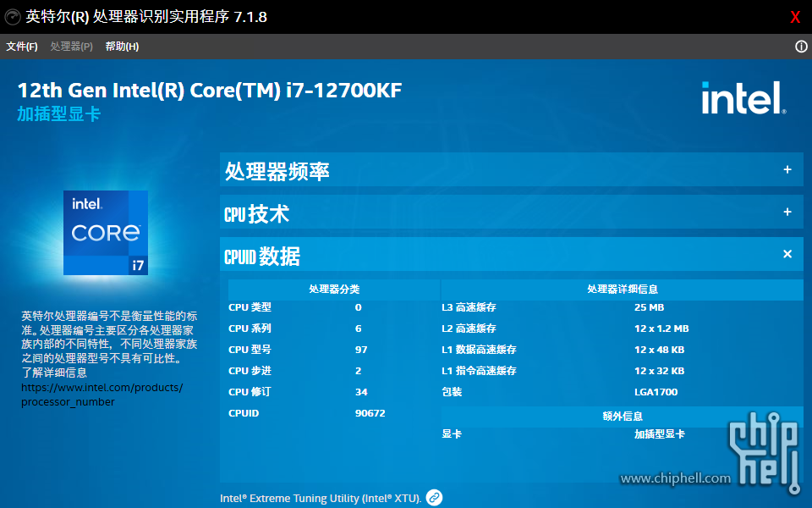Image resolution: width=812 pixels, height=508 pixels.
Task: Click the CPU 步进 value 2
Action: [x=359, y=371]
